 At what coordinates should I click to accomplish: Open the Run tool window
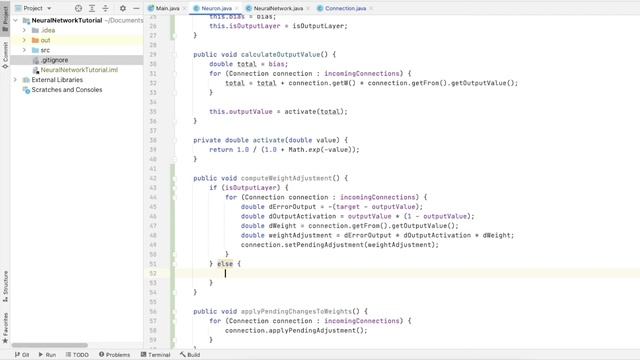pyautogui.click(x=47, y=355)
